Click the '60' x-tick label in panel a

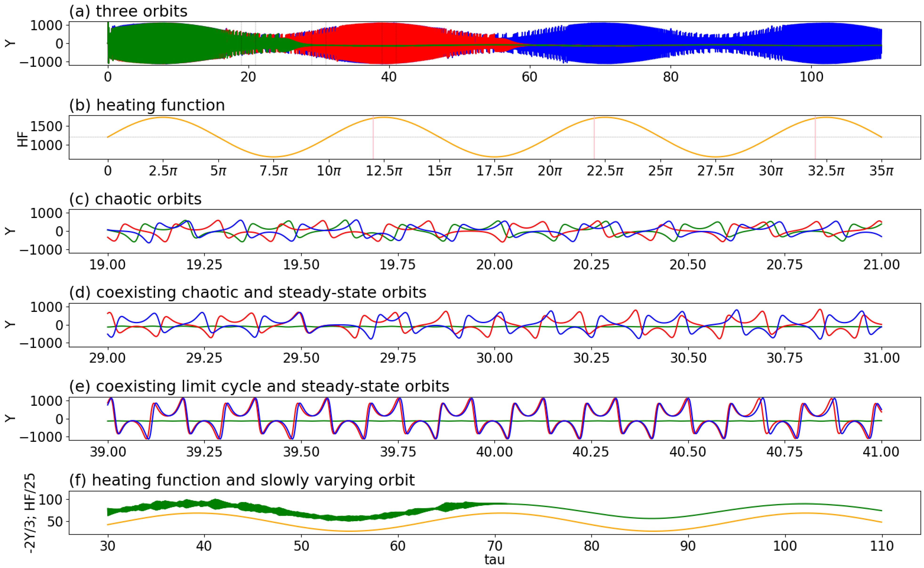coord(529,77)
